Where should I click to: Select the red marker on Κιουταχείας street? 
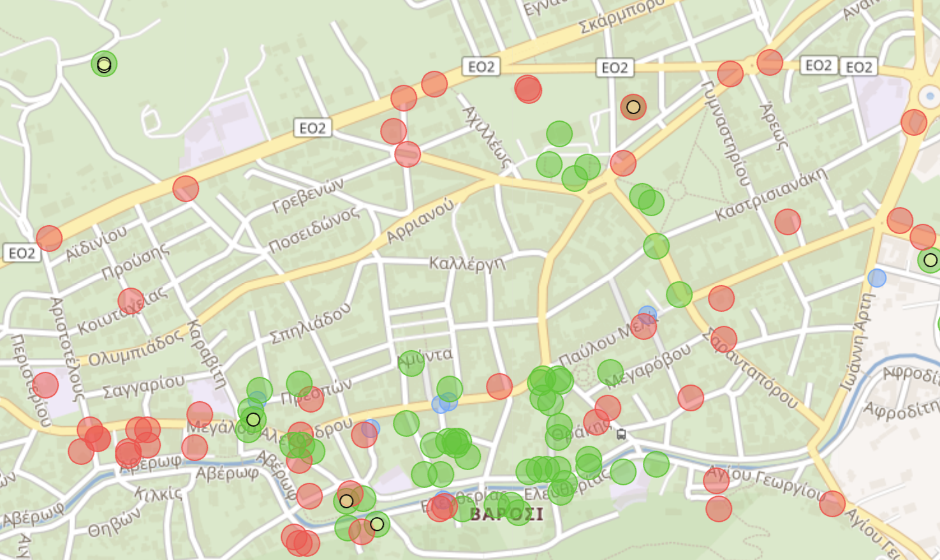click(131, 301)
